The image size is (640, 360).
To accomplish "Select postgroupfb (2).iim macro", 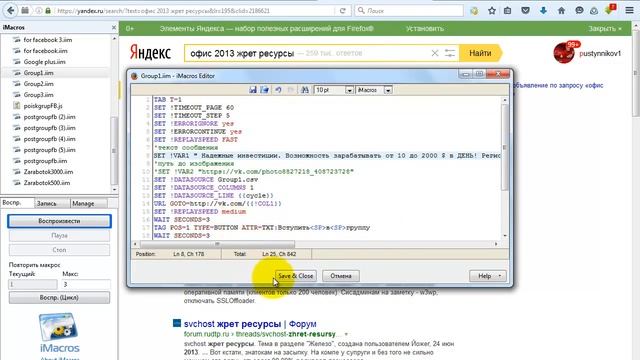I will click(x=49, y=117).
